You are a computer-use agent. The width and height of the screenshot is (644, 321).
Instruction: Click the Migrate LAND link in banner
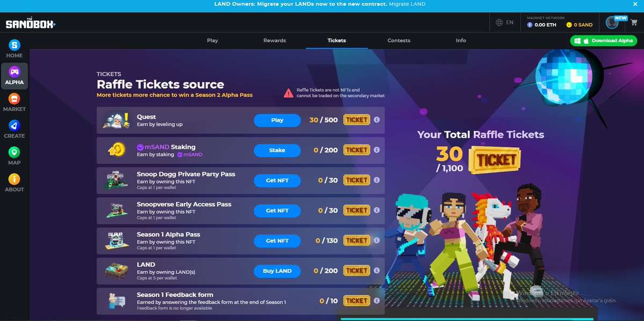click(407, 4)
